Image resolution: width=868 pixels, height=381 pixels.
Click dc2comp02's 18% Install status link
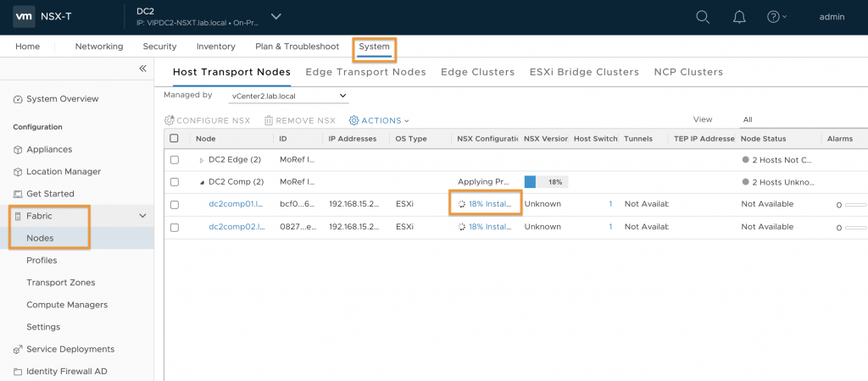coord(491,227)
